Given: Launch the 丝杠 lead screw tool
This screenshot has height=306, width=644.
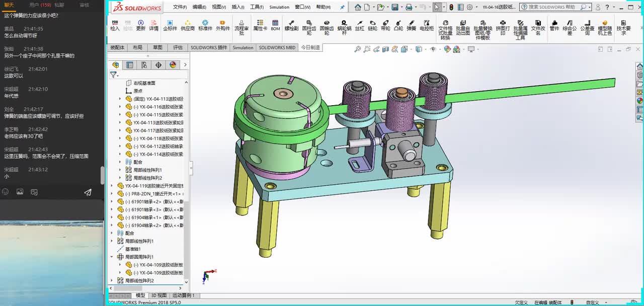Looking at the screenshot, I should 360,26.
